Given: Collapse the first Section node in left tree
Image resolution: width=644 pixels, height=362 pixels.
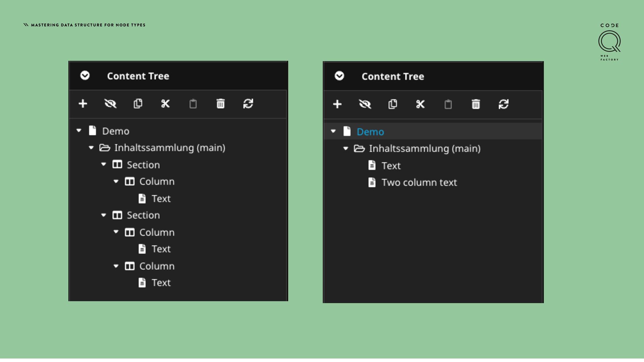Looking at the screenshot, I should tap(104, 164).
